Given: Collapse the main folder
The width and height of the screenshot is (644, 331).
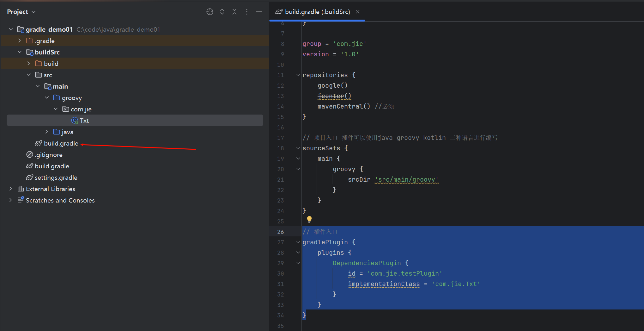Looking at the screenshot, I should point(38,86).
